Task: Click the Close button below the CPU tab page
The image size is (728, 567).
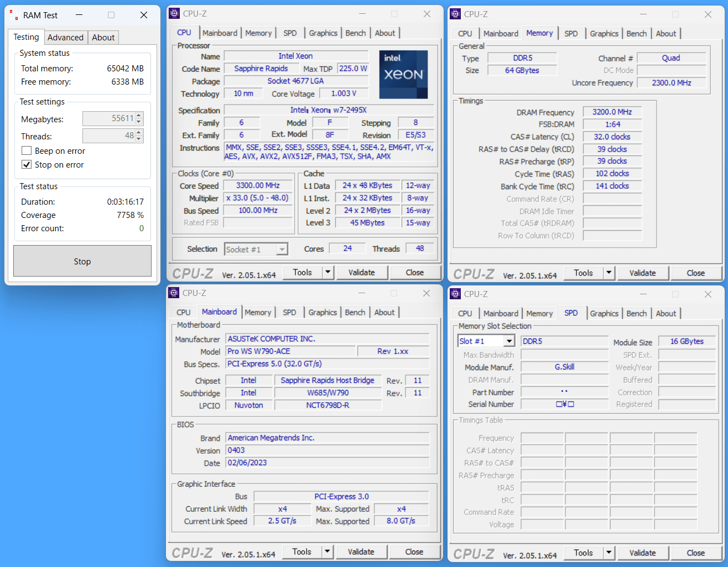Action: click(415, 272)
